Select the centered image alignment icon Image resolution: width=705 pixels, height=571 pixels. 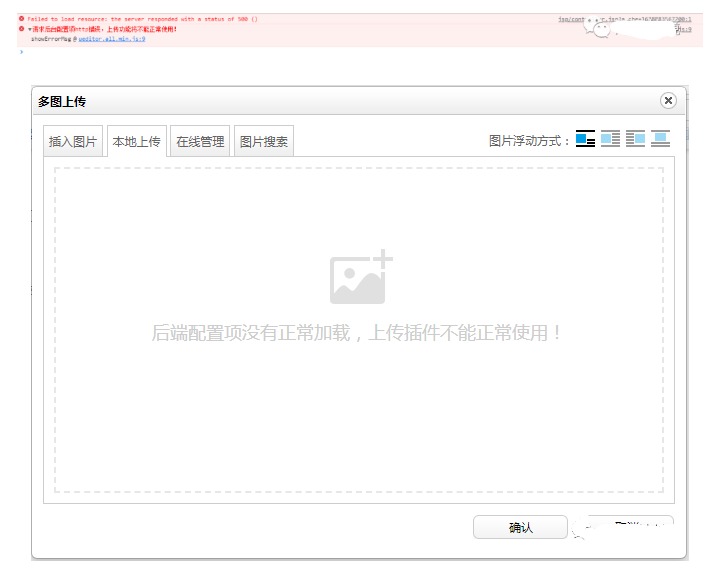tap(660, 138)
